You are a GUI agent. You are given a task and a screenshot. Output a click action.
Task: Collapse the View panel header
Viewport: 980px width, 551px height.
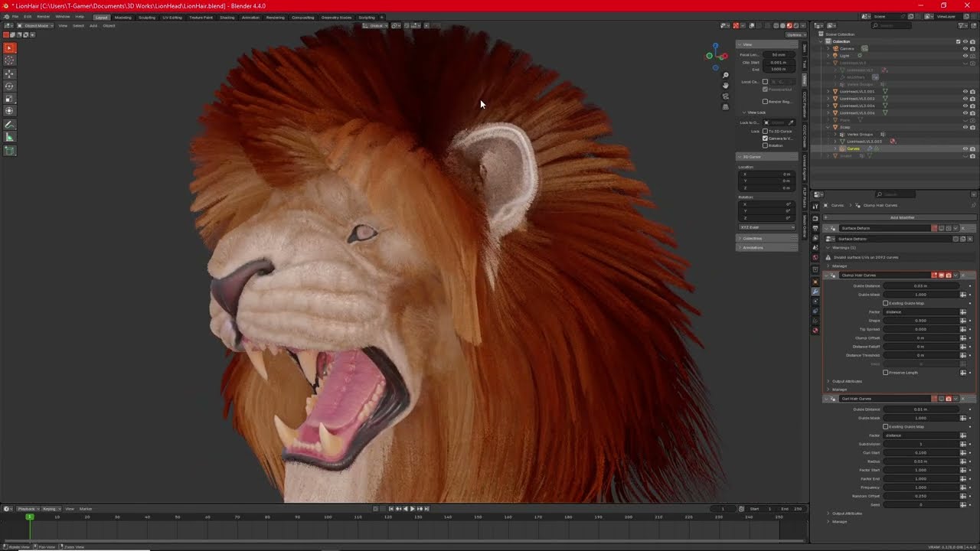pos(767,44)
